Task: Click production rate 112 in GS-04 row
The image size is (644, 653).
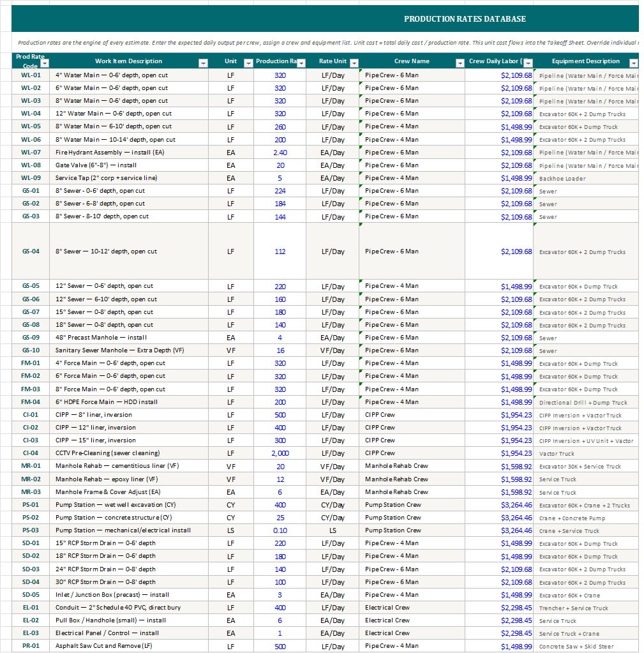Action: 280,251
